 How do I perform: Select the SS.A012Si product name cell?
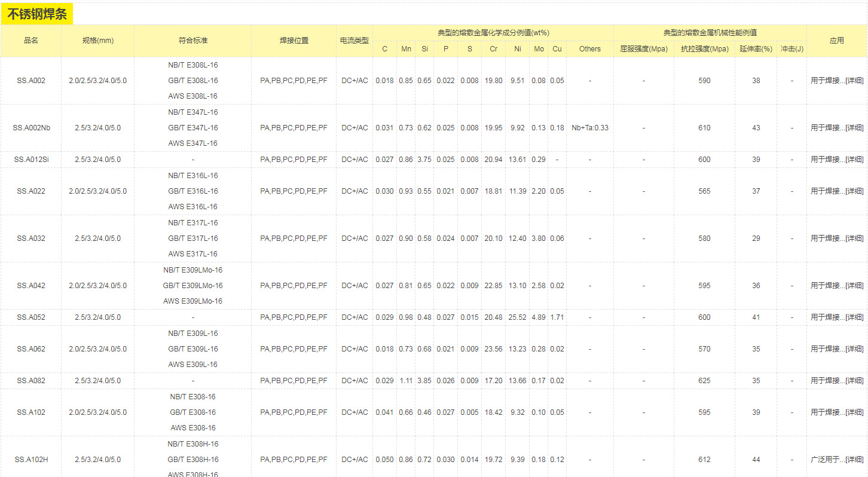31,160
